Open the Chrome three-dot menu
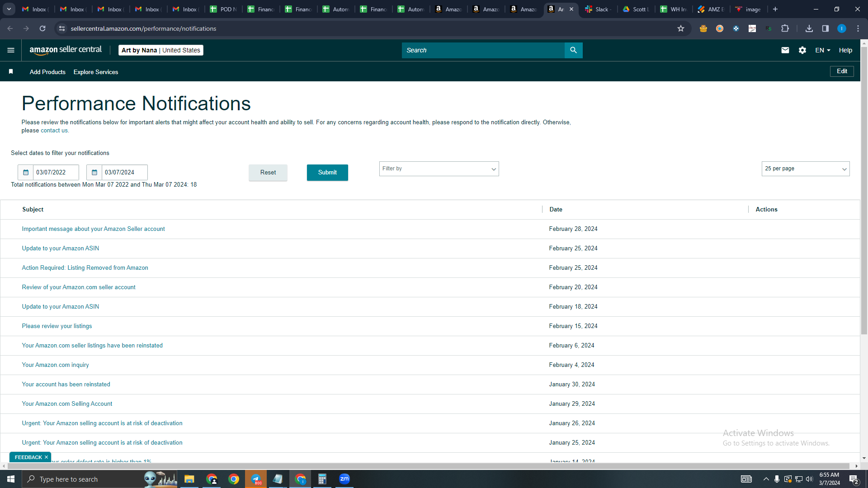This screenshot has height=488, width=868. [x=858, y=28]
